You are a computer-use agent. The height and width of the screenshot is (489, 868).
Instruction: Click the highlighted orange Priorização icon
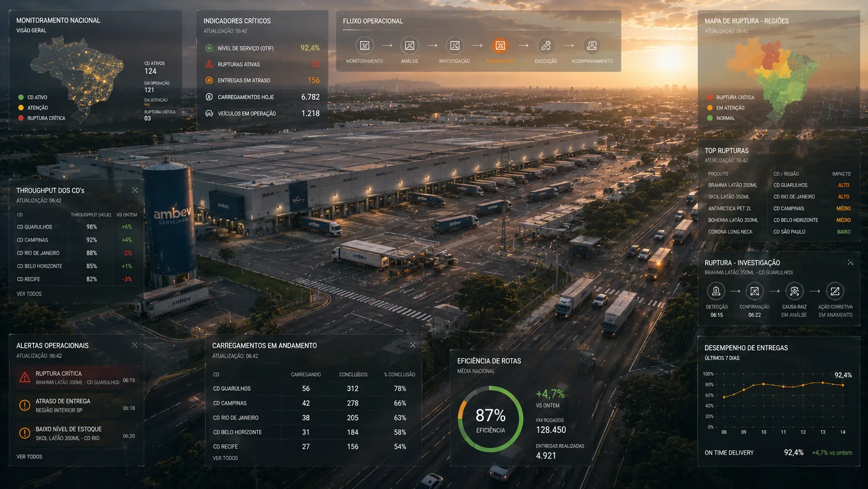500,46
